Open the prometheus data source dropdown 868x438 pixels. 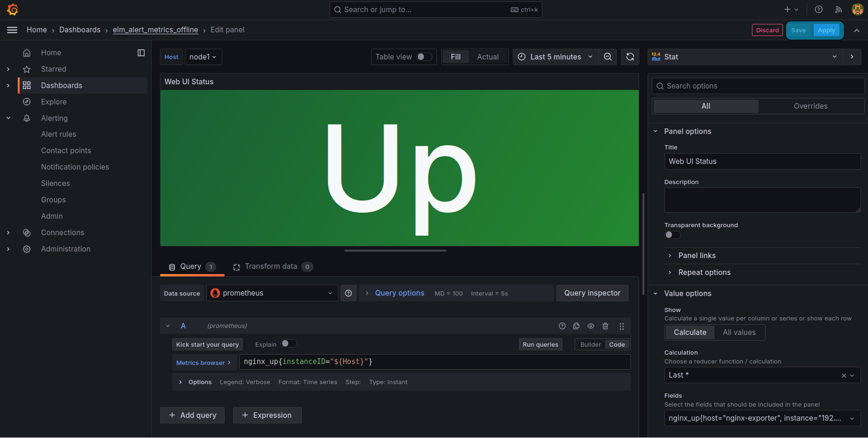point(272,293)
